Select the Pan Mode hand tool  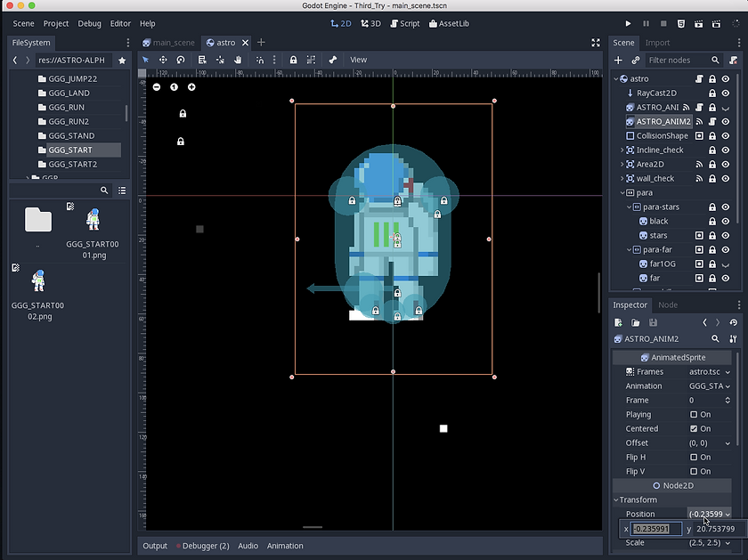click(238, 60)
